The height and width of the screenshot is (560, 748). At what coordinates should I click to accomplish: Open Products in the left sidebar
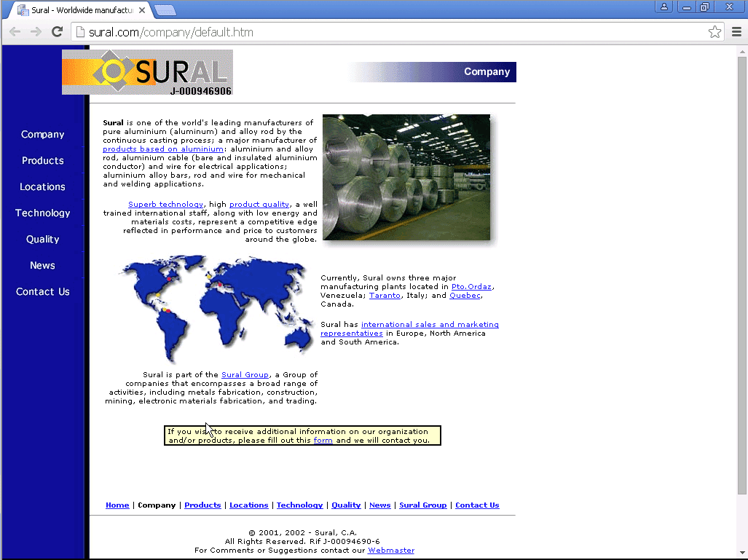click(x=42, y=161)
